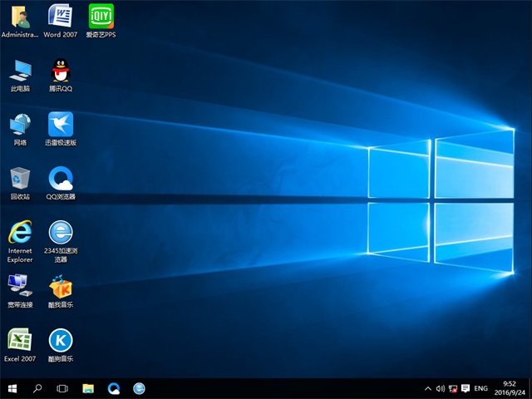The height and width of the screenshot is (399, 532).
Task: Launch the 2345 accelerated browser icon
Action: (x=60, y=232)
